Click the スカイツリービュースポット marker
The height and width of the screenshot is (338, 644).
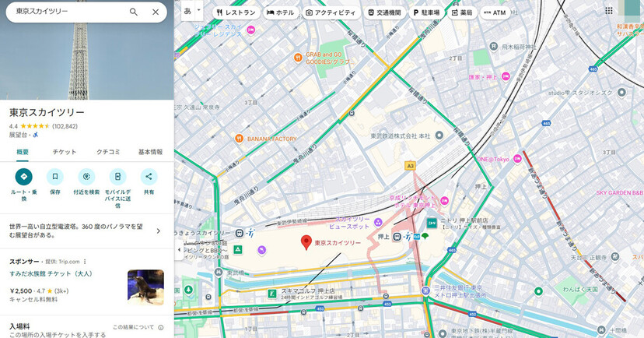(x=378, y=223)
